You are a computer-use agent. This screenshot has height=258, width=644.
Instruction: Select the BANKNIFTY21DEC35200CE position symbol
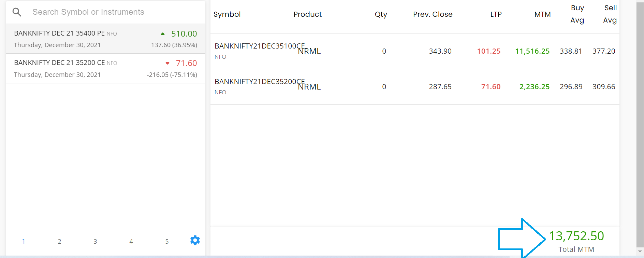pyautogui.click(x=260, y=82)
